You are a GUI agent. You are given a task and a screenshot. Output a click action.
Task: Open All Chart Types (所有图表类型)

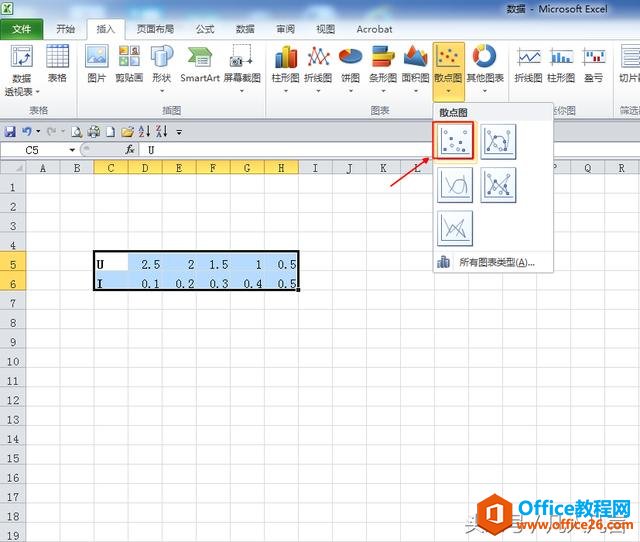(x=493, y=262)
